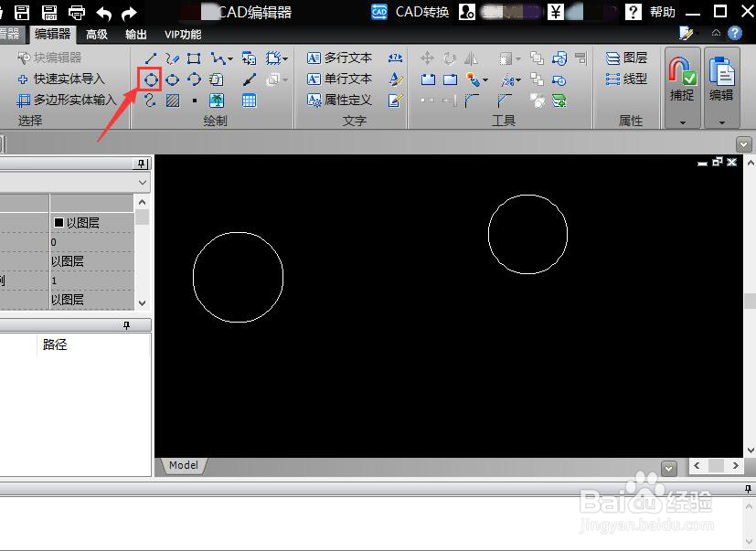Select the arrow leader tool

pos(249,79)
